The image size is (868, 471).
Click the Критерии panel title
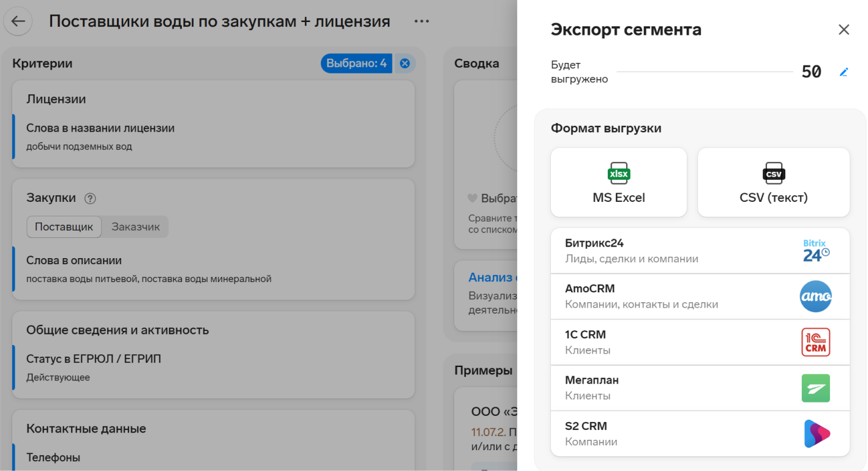point(42,63)
